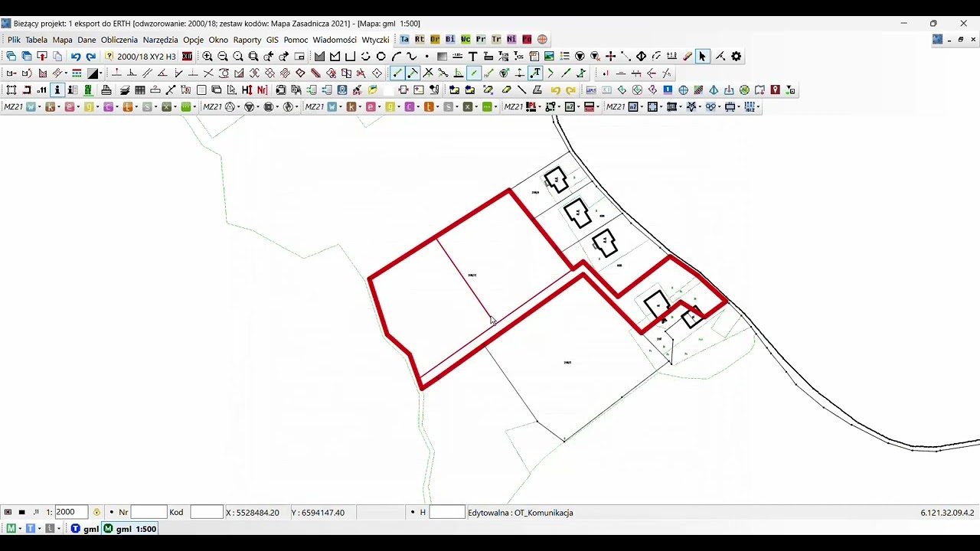Open the Narzędzia menu
This screenshot has height=551, width=980.
click(160, 40)
